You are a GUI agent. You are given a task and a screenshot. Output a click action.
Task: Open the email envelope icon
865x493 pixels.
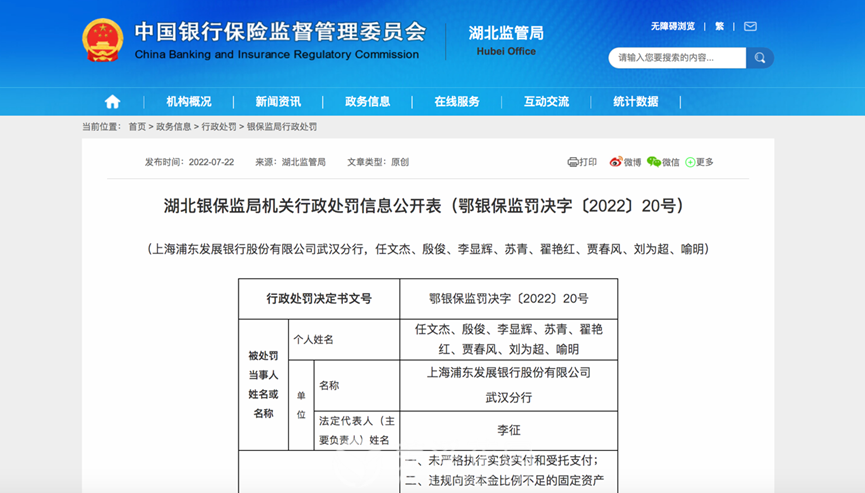[x=750, y=26]
